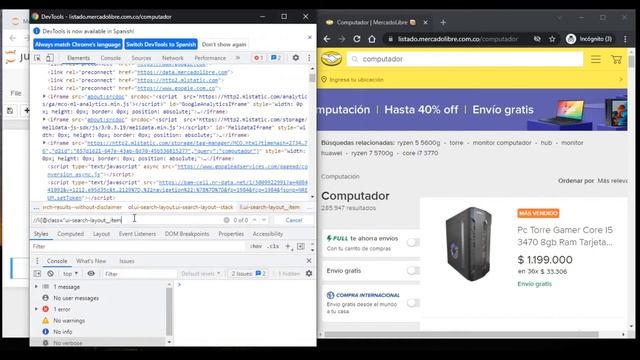This screenshot has height=360, width=640.
Task: Toggle the Envío gratis filter switch
Action: click(x=413, y=270)
